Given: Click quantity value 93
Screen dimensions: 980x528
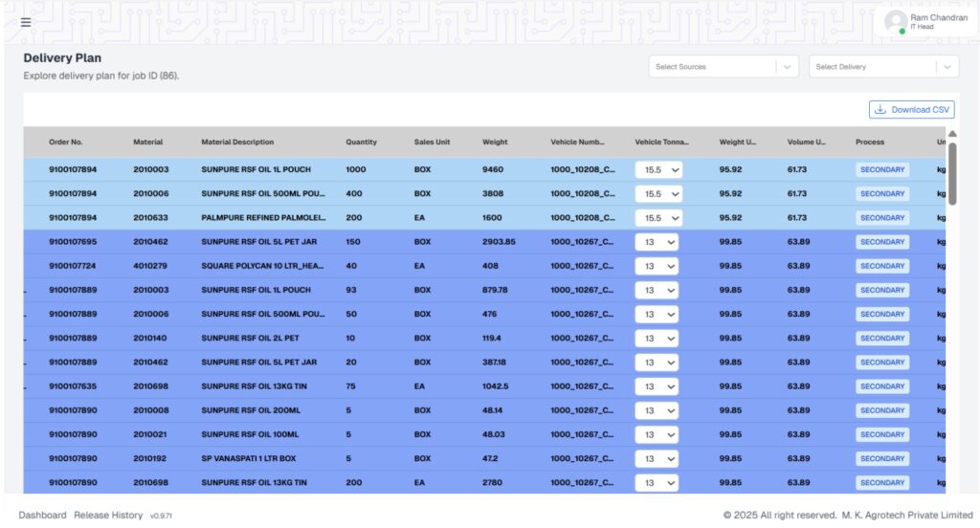Looking at the screenshot, I should pyautogui.click(x=350, y=290).
